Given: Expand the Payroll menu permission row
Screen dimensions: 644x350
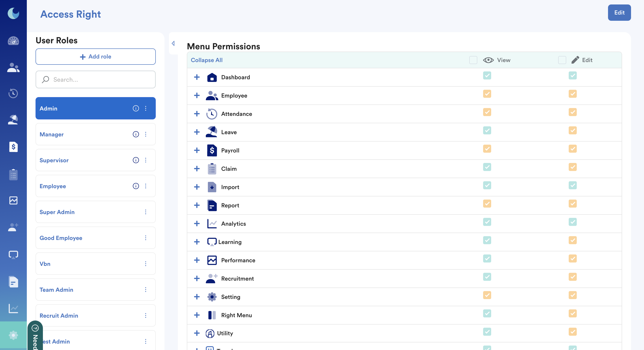Looking at the screenshot, I should pos(197,150).
